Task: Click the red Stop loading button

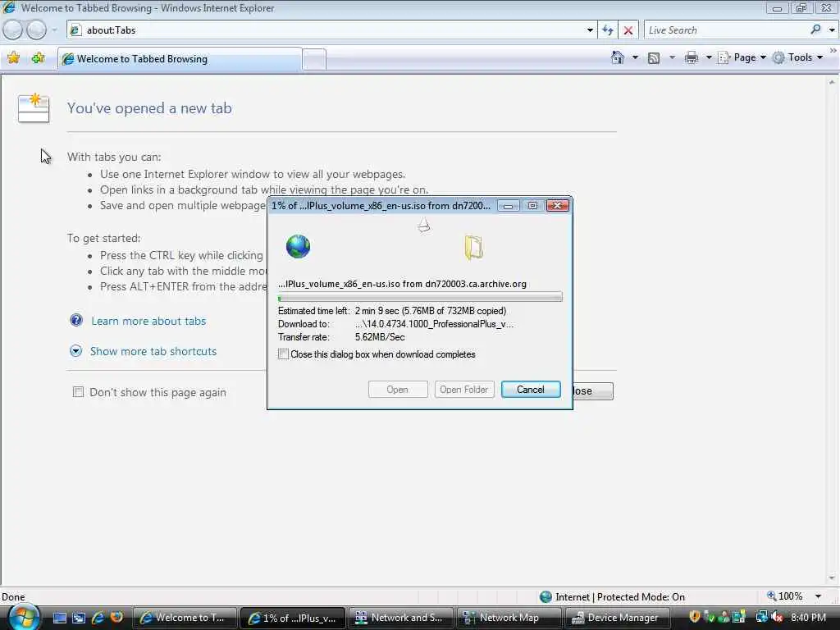Action: coord(628,30)
